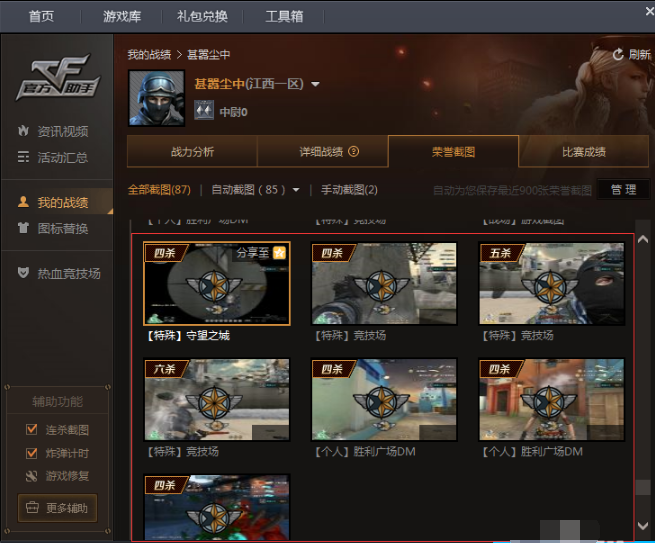Switch to the 战力分析 tab
Viewport: 655px width, 543px height.
tap(192, 152)
